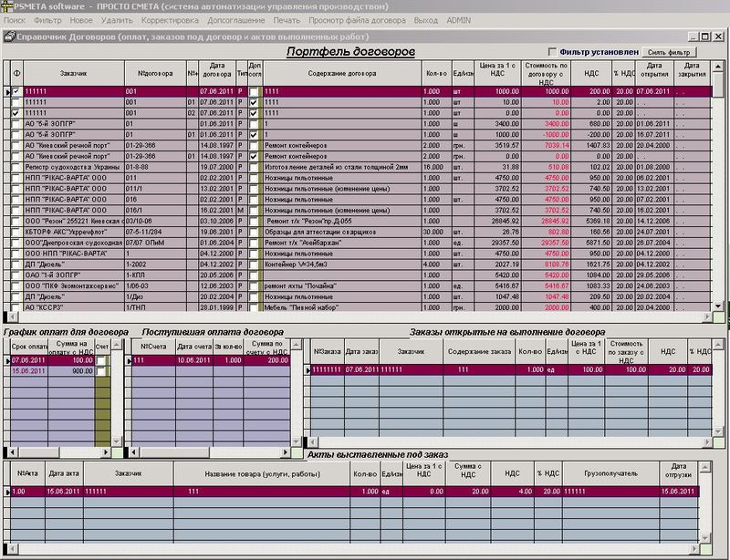Click the horizontal scrollbar thumb under График оплат table
730x560 pixels.
(38, 451)
